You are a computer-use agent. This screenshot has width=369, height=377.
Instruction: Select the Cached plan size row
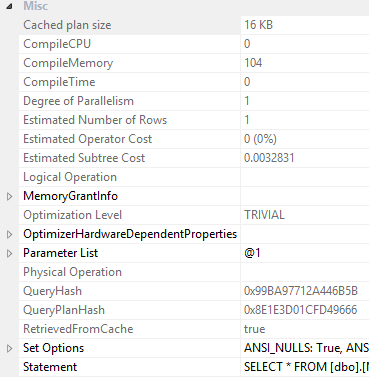[194, 25]
